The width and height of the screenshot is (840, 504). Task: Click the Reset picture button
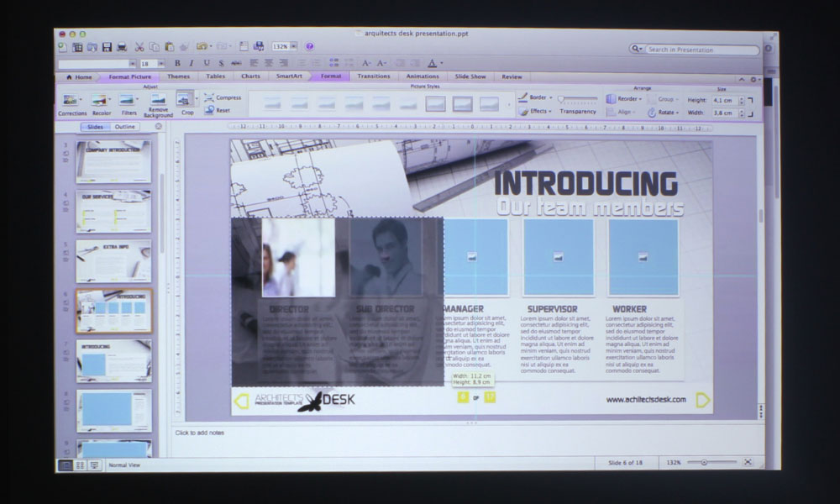pos(218,110)
